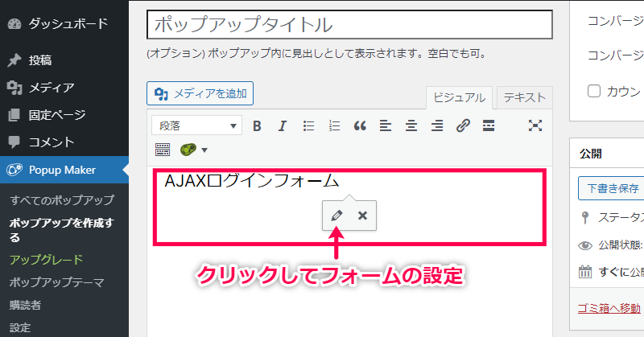Click the 公開 panel heading
This screenshot has height=337, width=644.
591,154
